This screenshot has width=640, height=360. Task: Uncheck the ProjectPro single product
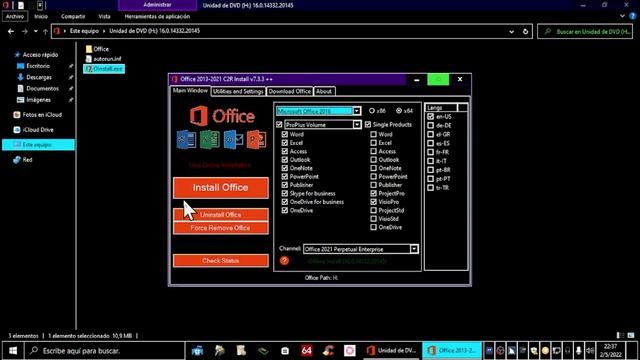[x=373, y=193]
